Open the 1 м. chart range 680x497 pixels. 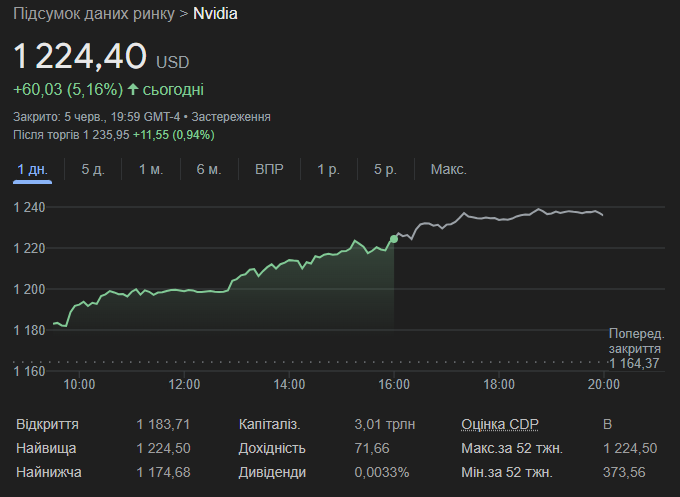(151, 169)
